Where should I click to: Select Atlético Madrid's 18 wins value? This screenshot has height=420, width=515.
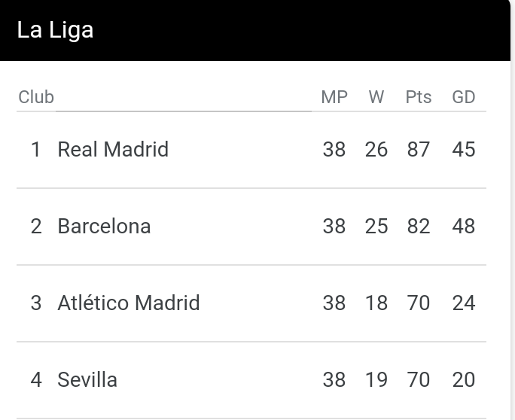pyautogui.click(x=376, y=303)
